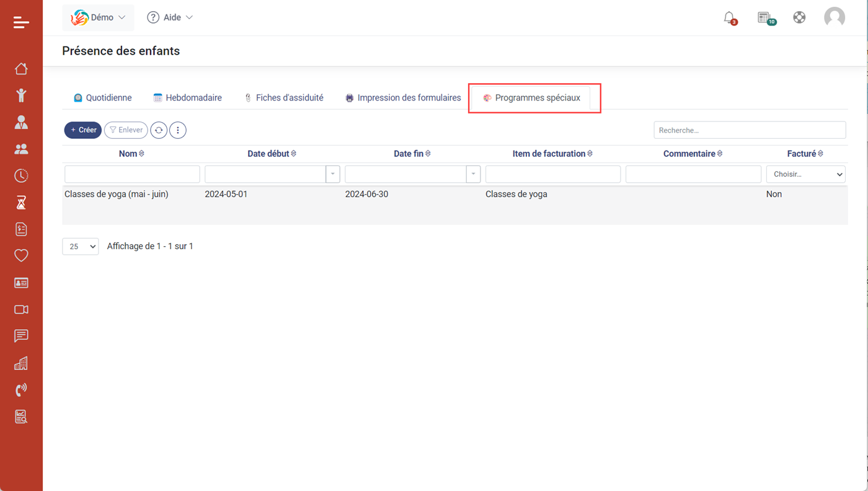Open the user profile avatar

coord(834,17)
